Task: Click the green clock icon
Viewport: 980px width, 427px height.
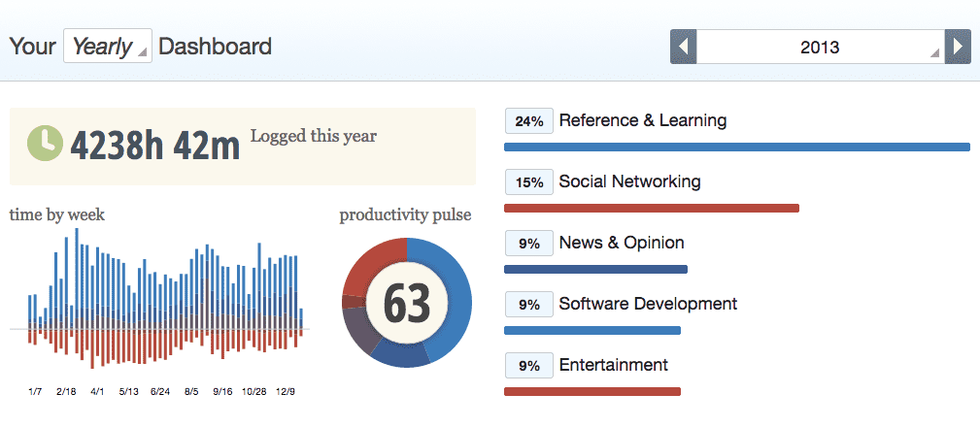Action: [44, 144]
